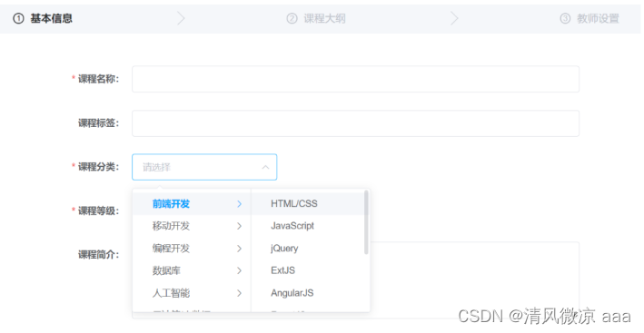Expand 人工智能 chevron arrow
Screen dimensions: 644x333
point(239,293)
